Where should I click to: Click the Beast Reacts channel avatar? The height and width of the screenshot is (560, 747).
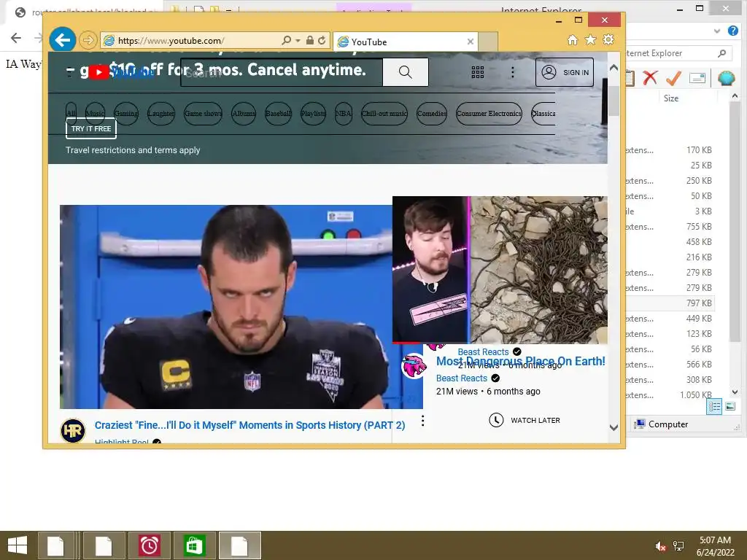tap(414, 366)
